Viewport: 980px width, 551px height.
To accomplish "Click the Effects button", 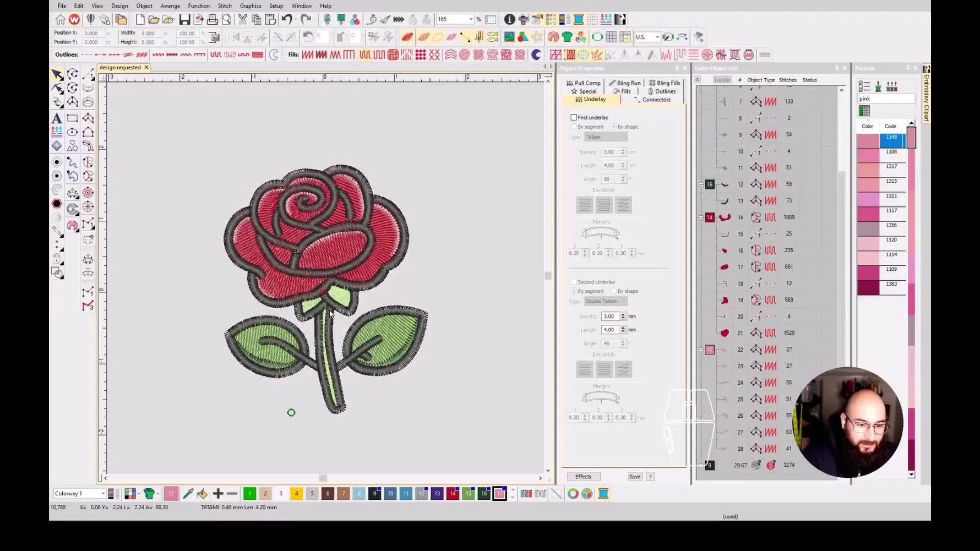I will [x=583, y=477].
